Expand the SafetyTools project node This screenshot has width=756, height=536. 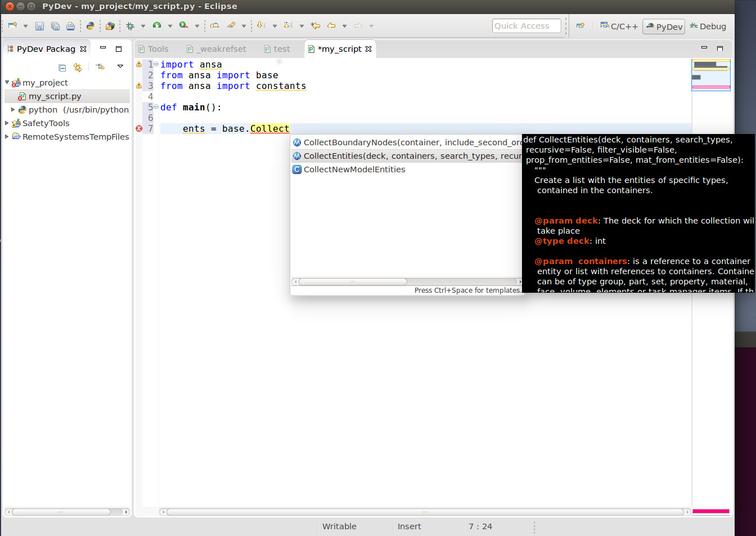click(7, 123)
